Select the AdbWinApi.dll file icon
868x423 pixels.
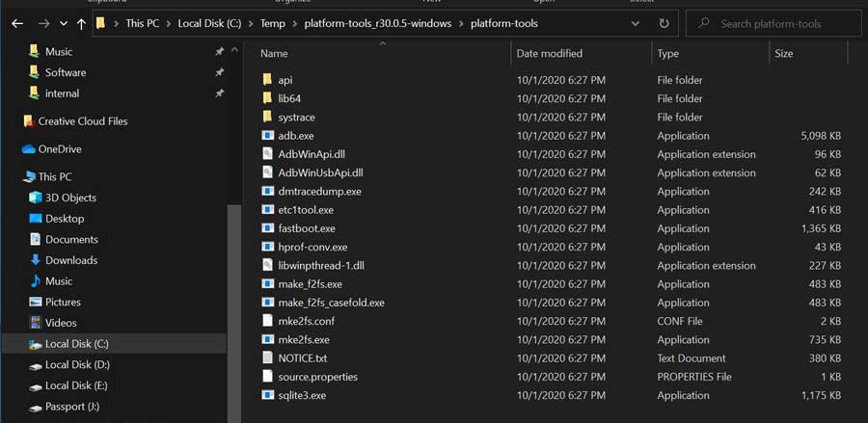[x=268, y=154]
